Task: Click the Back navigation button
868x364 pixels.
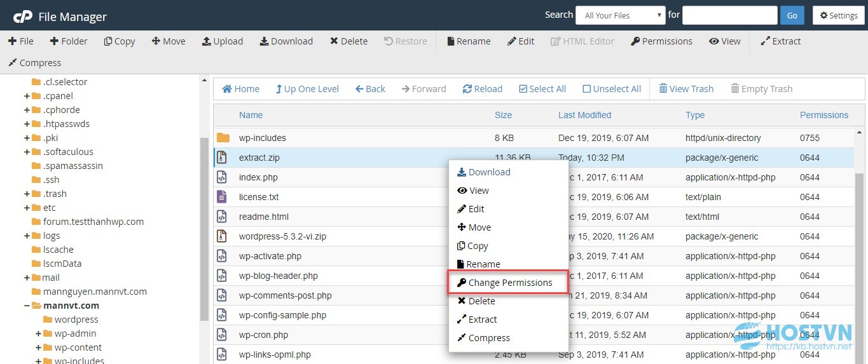Action: (x=370, y=89)
